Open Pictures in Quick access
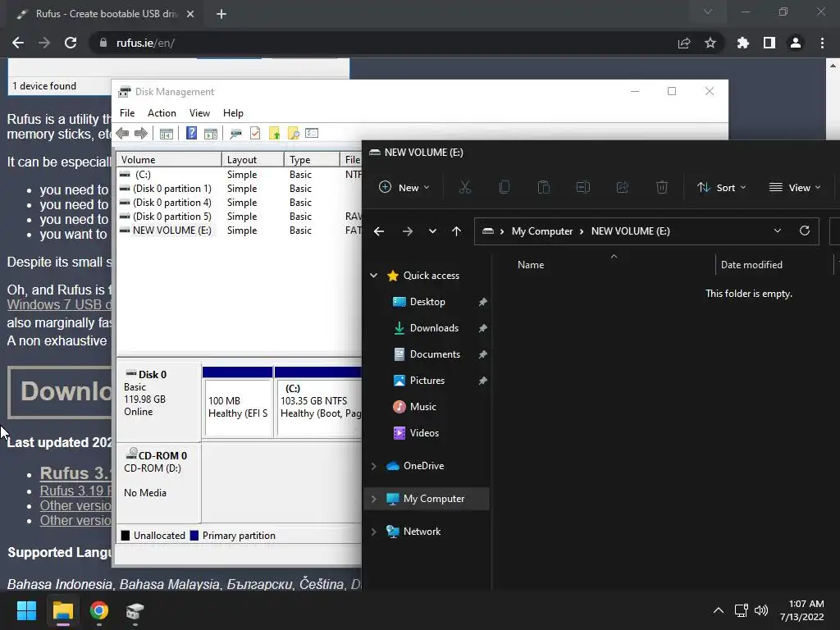840x630 pixels. pos(427,381)
